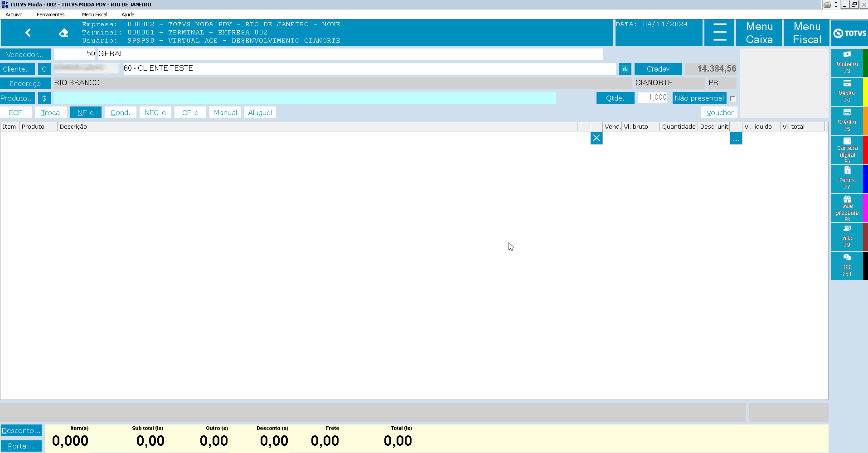This screenshot has height=453, width=868.
Task: Click the Vl. líquido column header
Action: pos(761,127)
